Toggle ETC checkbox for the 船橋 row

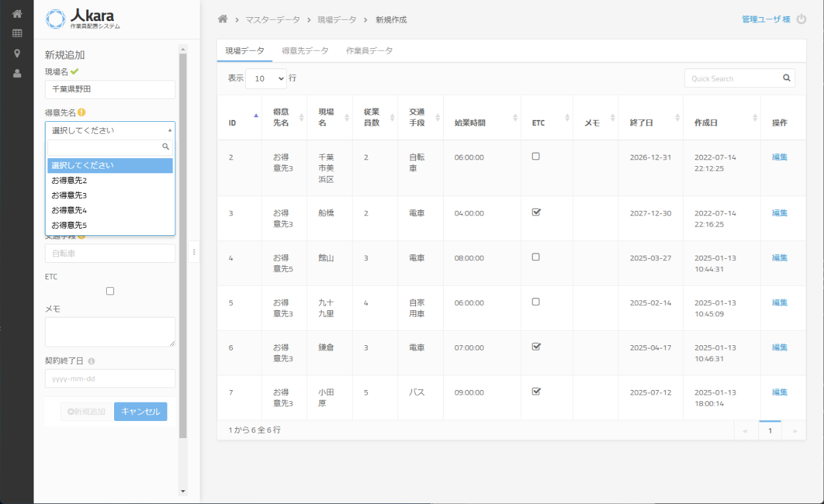point(536,212)
